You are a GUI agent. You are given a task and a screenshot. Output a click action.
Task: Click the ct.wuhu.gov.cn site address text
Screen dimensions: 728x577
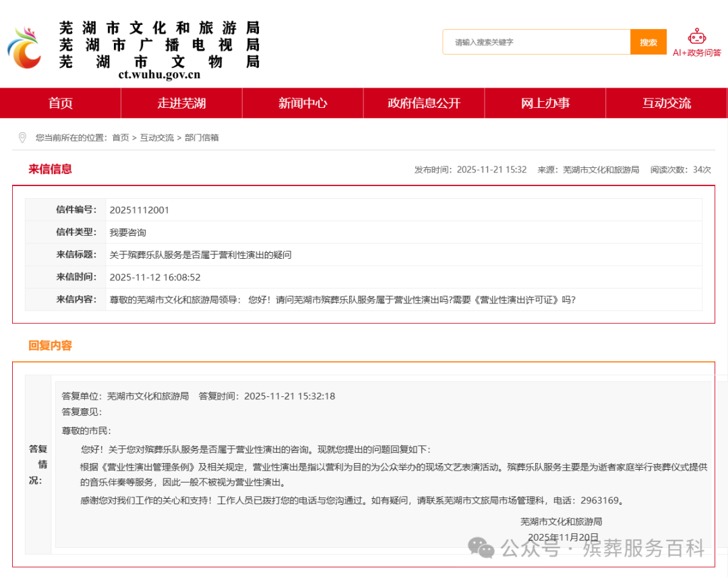click(x=158, y=76)
